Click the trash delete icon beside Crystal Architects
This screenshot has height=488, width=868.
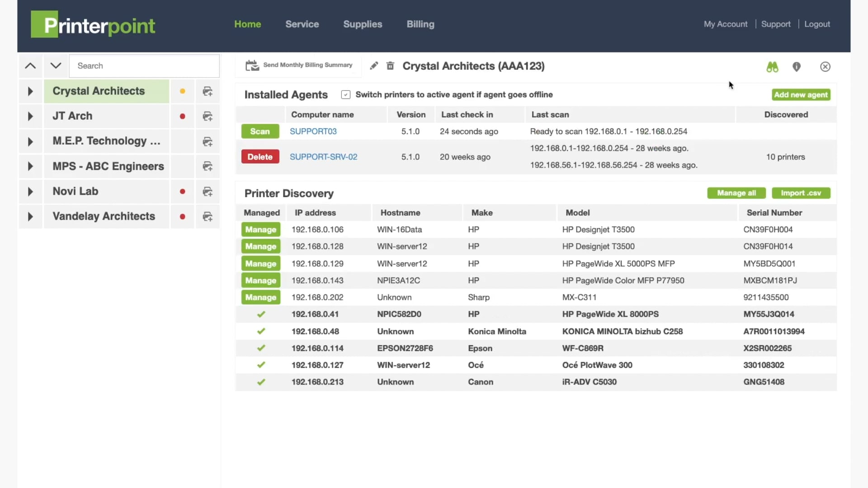[390, 66]
